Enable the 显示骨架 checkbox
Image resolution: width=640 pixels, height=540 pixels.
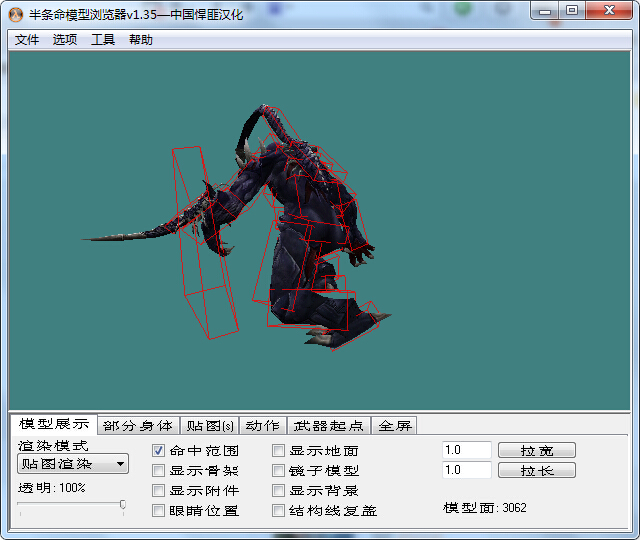(x=158, y=471)
